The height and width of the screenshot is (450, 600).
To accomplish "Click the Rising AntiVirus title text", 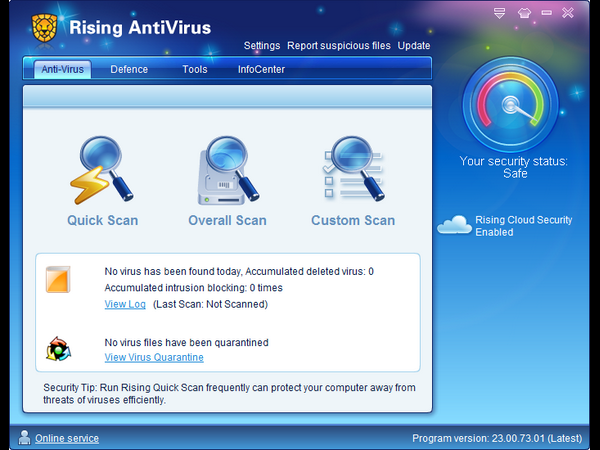I will pyautogui.click(x=140, y=28).
